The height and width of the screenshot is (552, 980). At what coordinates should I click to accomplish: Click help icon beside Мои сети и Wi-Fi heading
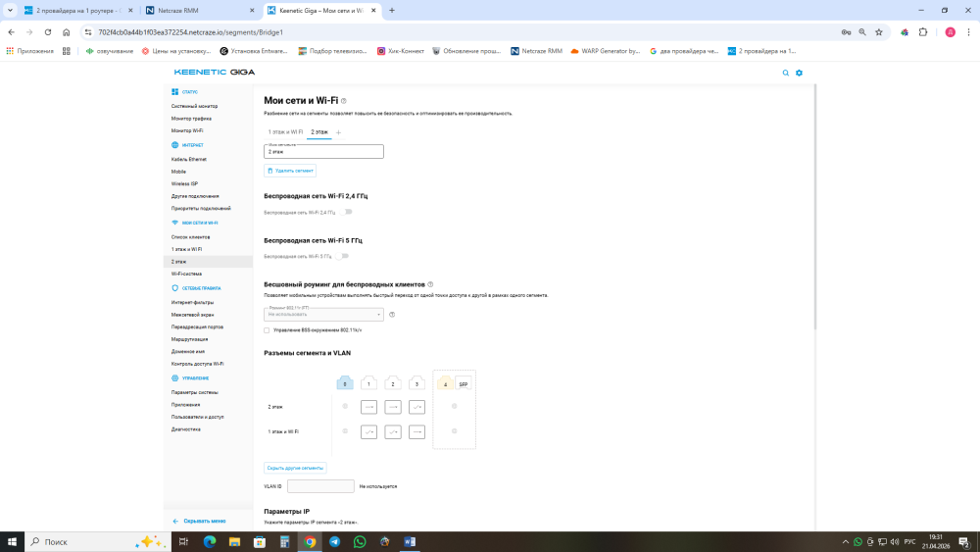(x=344, y=101)
